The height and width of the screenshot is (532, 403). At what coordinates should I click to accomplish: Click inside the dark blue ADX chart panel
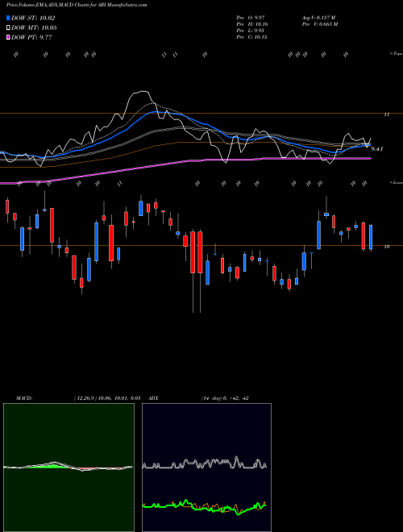coord(206,468)
